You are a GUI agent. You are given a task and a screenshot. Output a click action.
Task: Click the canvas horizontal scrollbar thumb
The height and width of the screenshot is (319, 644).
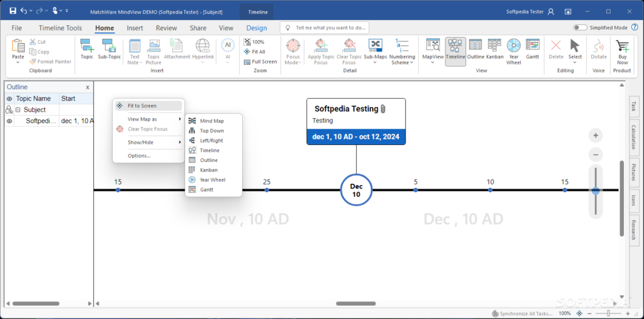pos(356,304)
